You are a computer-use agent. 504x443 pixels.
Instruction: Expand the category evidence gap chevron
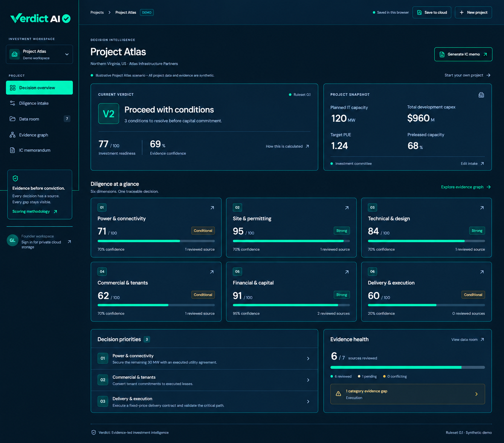tap(477, 394)
